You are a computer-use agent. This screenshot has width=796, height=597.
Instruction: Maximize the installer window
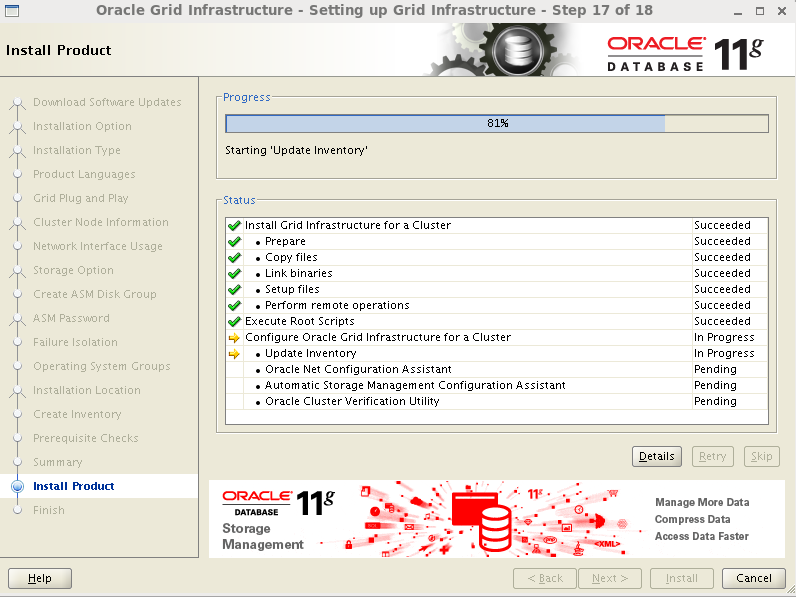click(760, 11)
